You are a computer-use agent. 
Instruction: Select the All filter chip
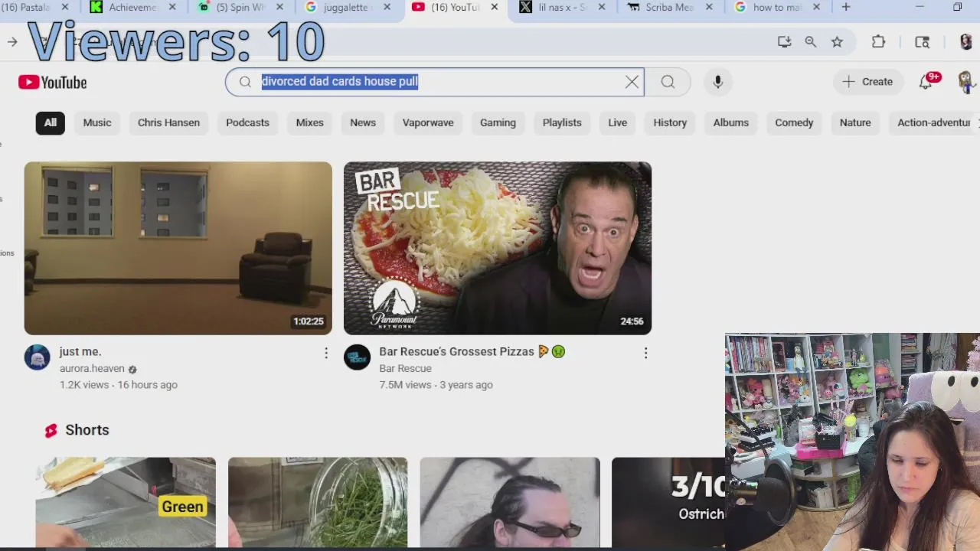click(51, 122)
